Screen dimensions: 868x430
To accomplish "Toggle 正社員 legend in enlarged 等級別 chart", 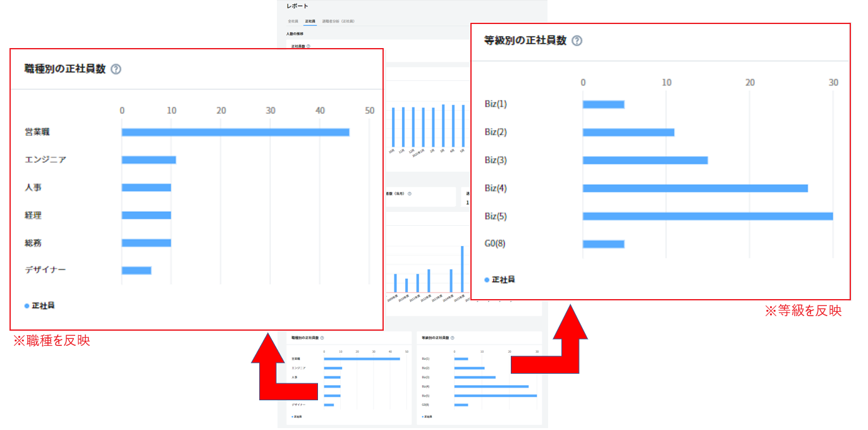I will 499,279.
